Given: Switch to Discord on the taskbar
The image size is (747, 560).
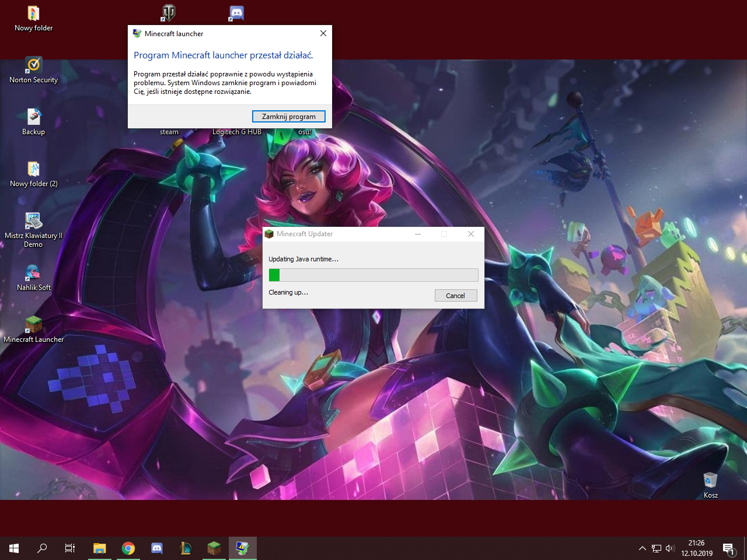Looking at the screenshot, I should tap(157, 548).
